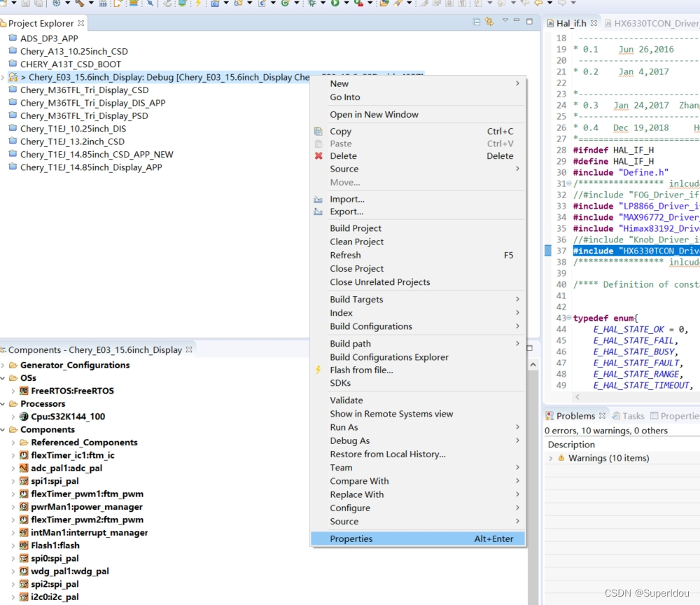
Task: Open Properties from context menu
Action: 418,539
